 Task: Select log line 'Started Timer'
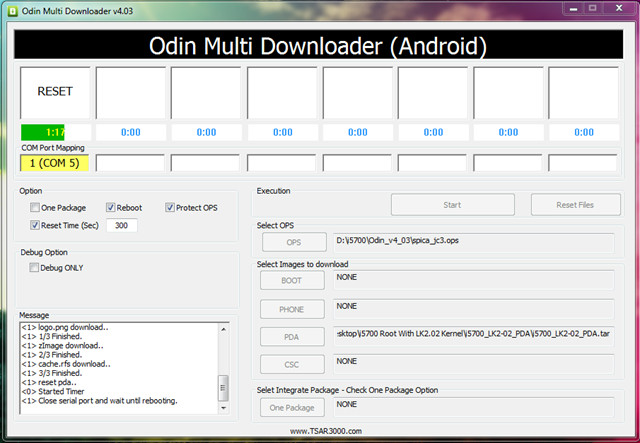click(53, 391)
